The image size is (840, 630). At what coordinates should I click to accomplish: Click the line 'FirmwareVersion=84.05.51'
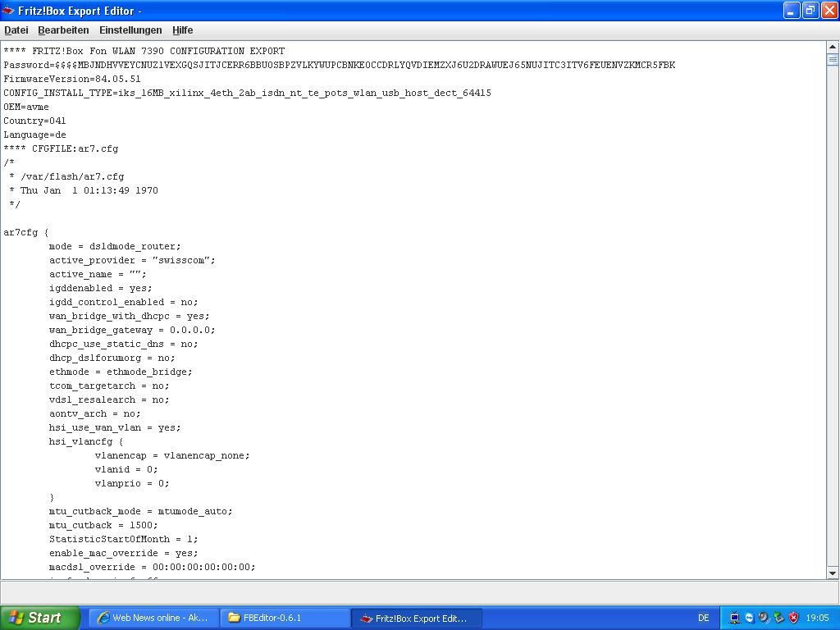pos(72,79)
